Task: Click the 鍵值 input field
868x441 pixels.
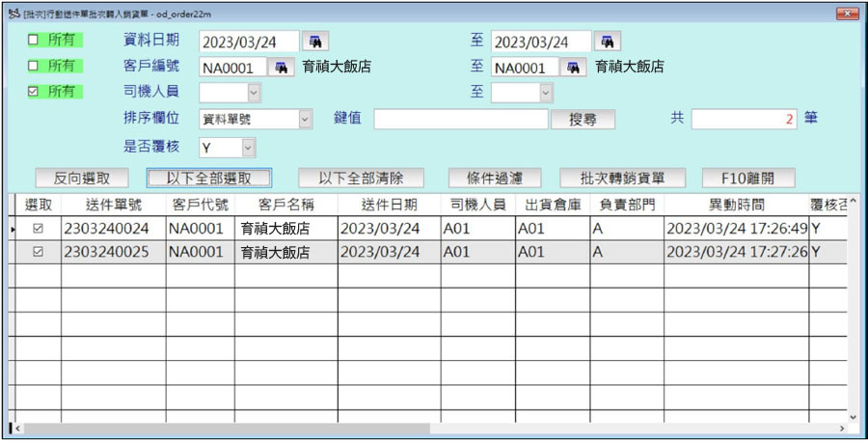Action: [461, 119]
